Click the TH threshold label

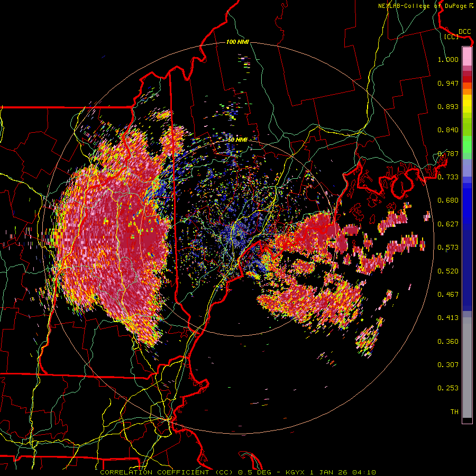tap(454, 412)
